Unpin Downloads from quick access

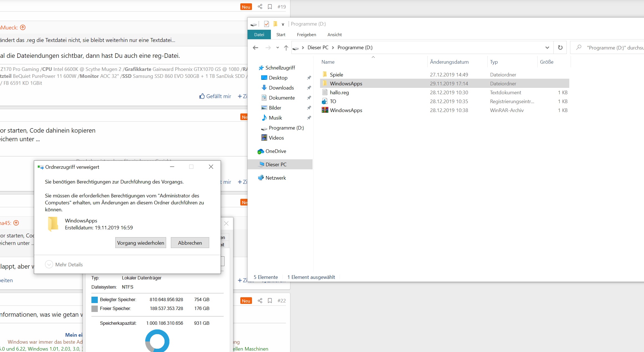click(309, 88)
